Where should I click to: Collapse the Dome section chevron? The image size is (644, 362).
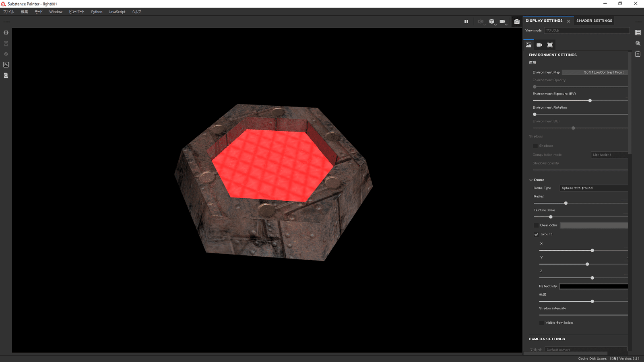point(531,180)
